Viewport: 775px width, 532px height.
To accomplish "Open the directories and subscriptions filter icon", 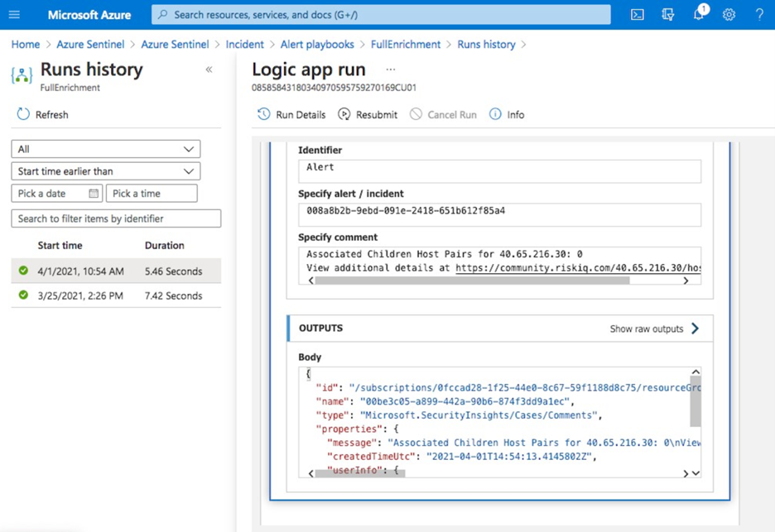I will (x=667, y=14).
